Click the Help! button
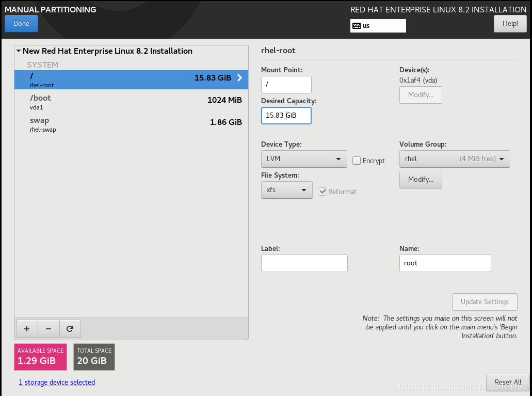532x396 pixels. point(510,24)
